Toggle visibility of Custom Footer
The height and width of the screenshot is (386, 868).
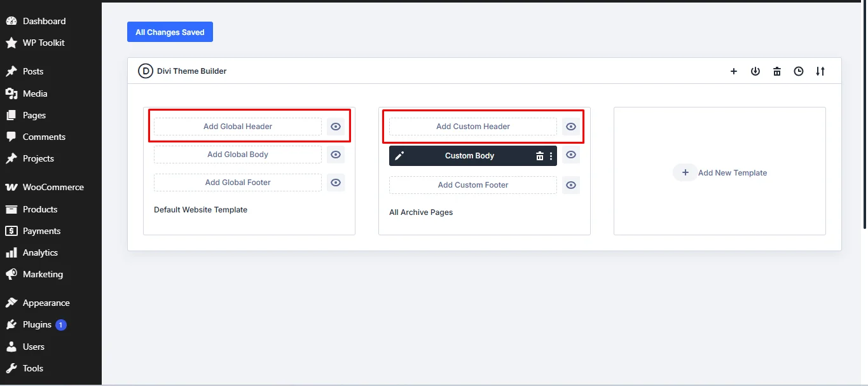click(x=571, y=185)
